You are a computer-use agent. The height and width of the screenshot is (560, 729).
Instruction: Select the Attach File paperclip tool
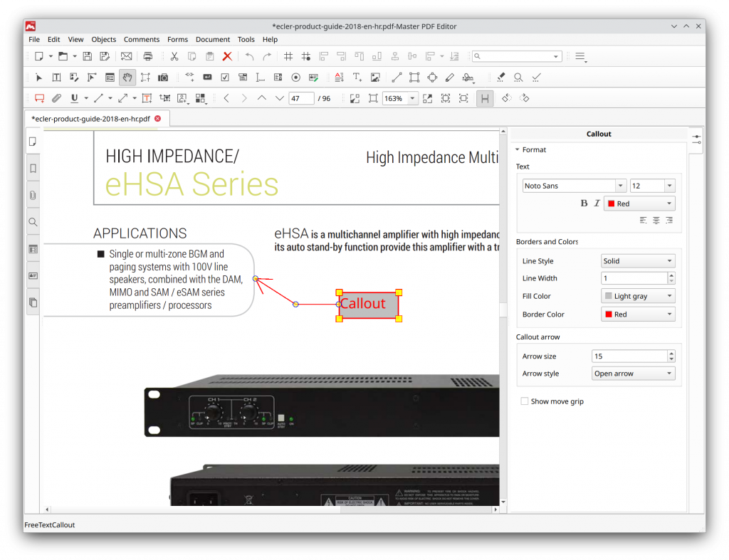click(56, 98)
